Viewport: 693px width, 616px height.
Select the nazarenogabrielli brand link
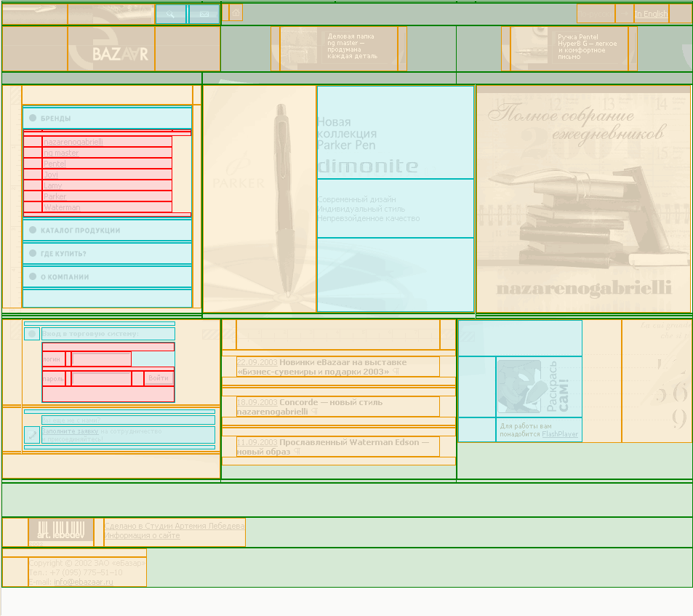73,142
